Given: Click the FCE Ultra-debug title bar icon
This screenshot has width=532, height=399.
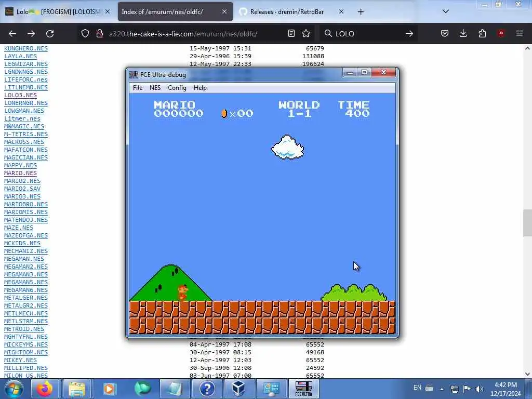Looking at the screenshot, I should pyautogui.click(x=134, y=75).
